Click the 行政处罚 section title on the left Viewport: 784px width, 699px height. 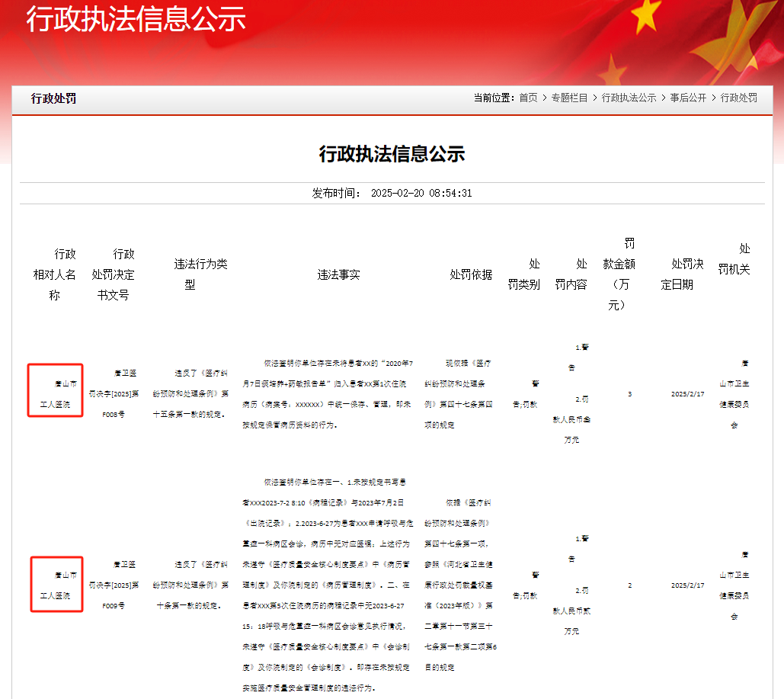pyautogui.click(x=53, y=98)
